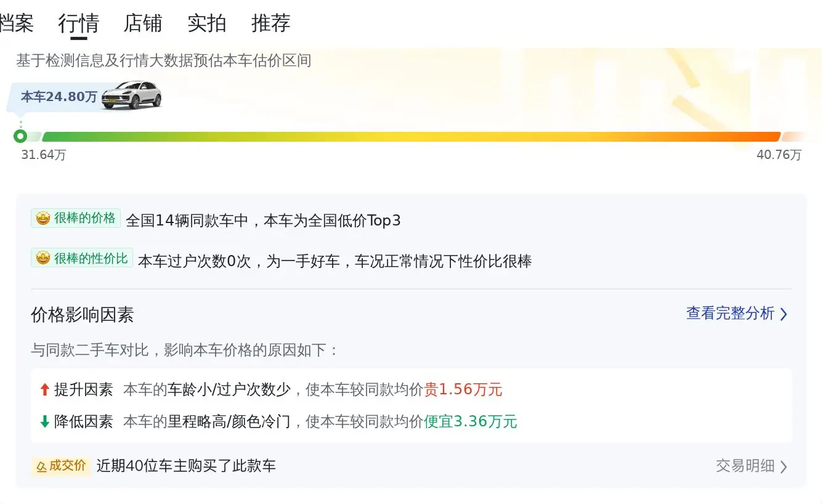Select the 行情 tab
The image size is (823, 504).
click(x=78, y=23)
